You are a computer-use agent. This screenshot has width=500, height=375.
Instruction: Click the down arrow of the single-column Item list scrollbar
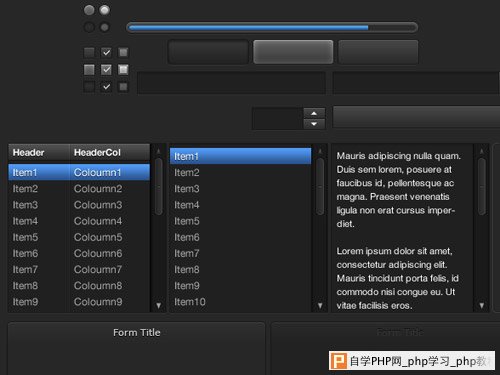(x=320, y=305)
